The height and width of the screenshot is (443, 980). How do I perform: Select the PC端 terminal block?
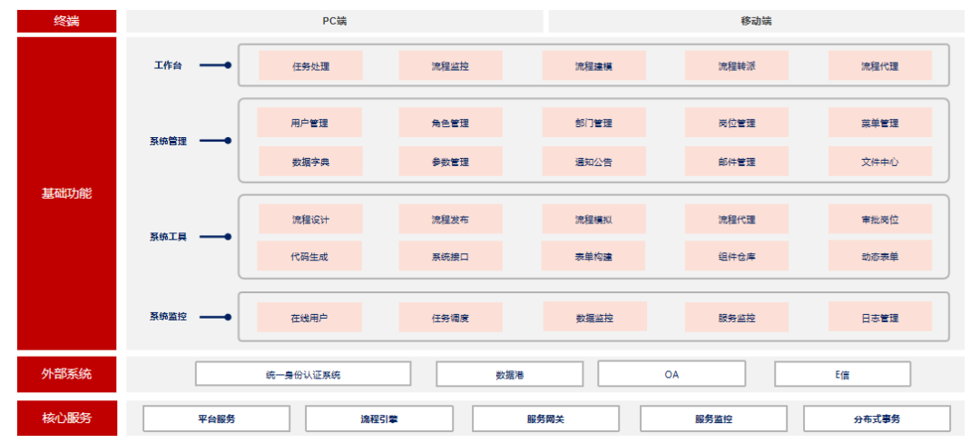334,21
